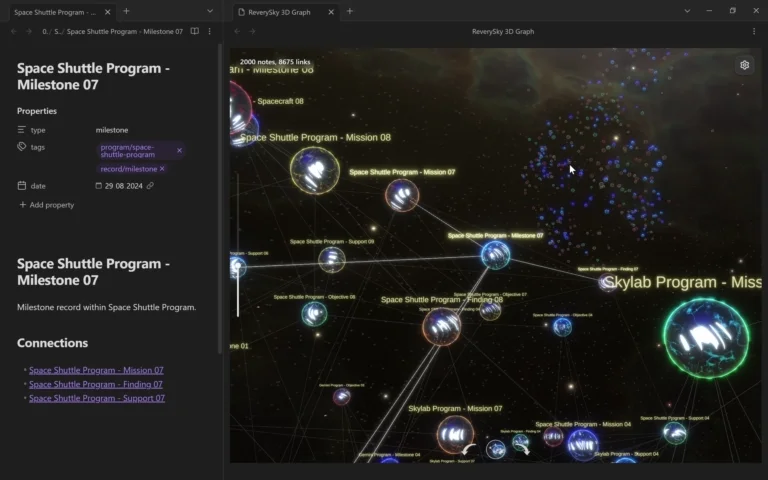Click Milestone record within Space Shuttle Program text

click(x=106, y=307)
